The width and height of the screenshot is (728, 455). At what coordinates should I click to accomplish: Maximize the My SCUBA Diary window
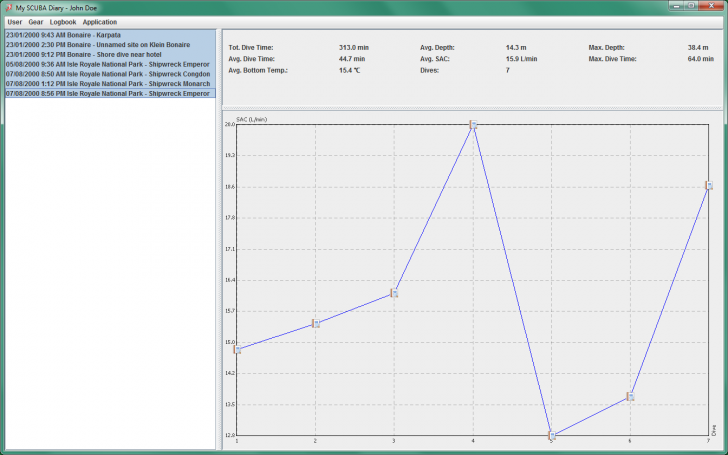[690, 6]
